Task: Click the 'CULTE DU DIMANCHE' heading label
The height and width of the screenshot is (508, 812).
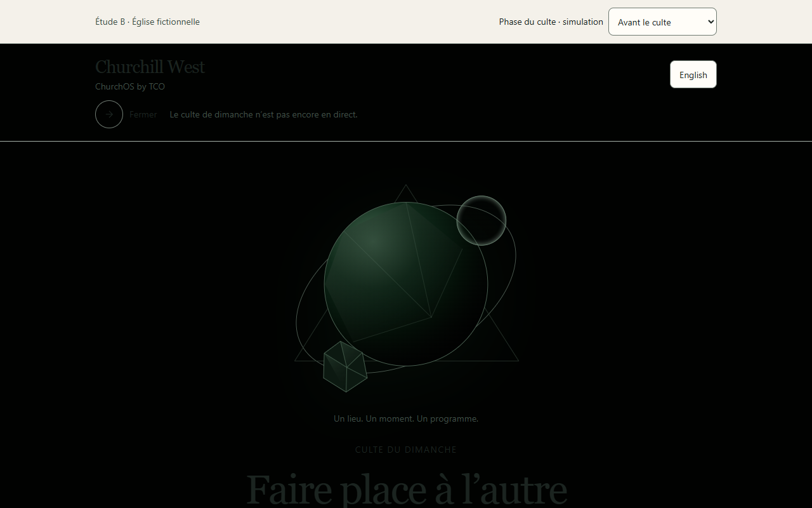Action: point(406,450)
